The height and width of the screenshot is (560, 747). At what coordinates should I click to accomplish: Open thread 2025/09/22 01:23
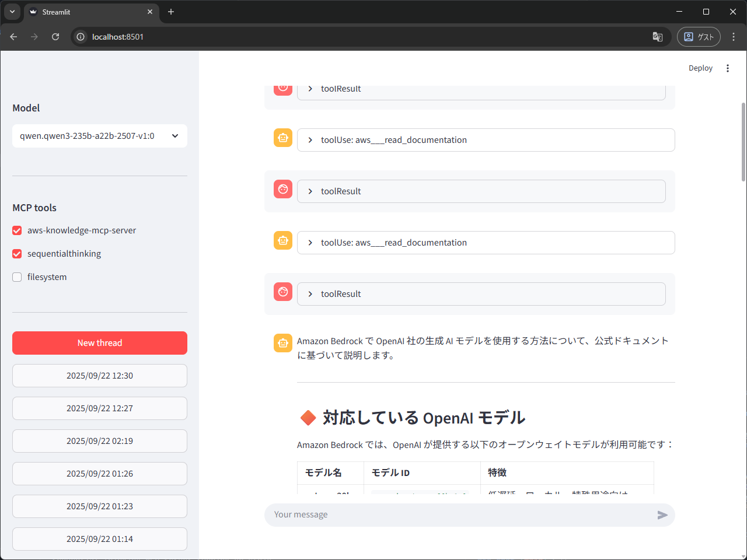click(100, 506)
